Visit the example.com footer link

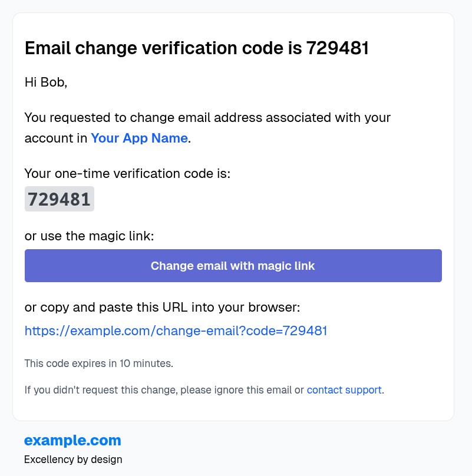click(72, 440)
